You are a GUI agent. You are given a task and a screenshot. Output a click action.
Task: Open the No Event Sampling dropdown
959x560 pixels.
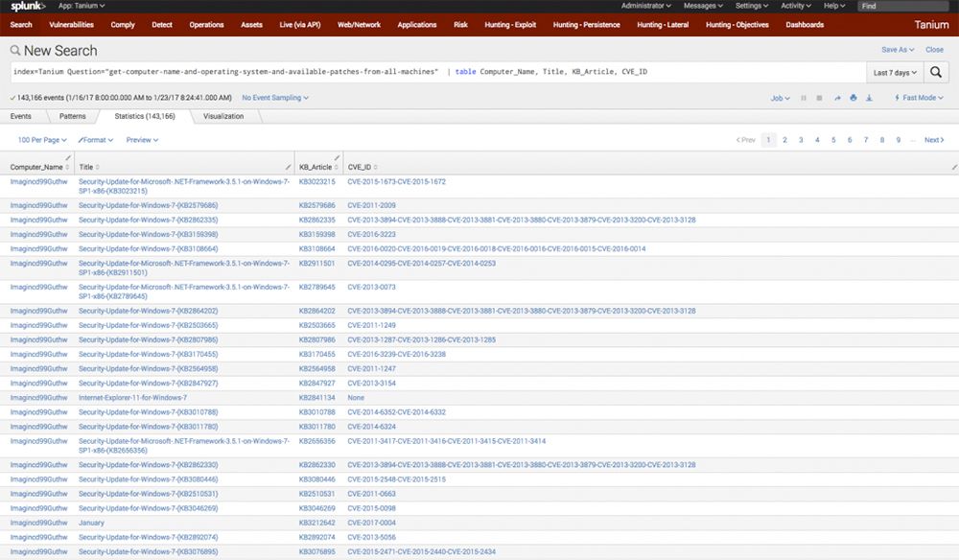[x=275, y=98]
